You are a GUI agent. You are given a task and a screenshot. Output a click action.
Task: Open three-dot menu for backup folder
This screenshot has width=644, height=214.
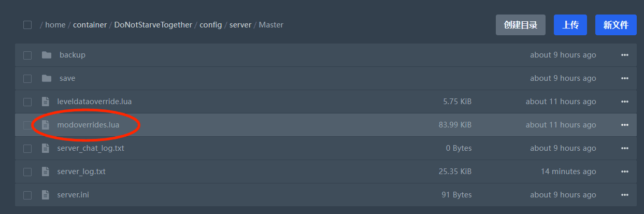coord(624,55)
